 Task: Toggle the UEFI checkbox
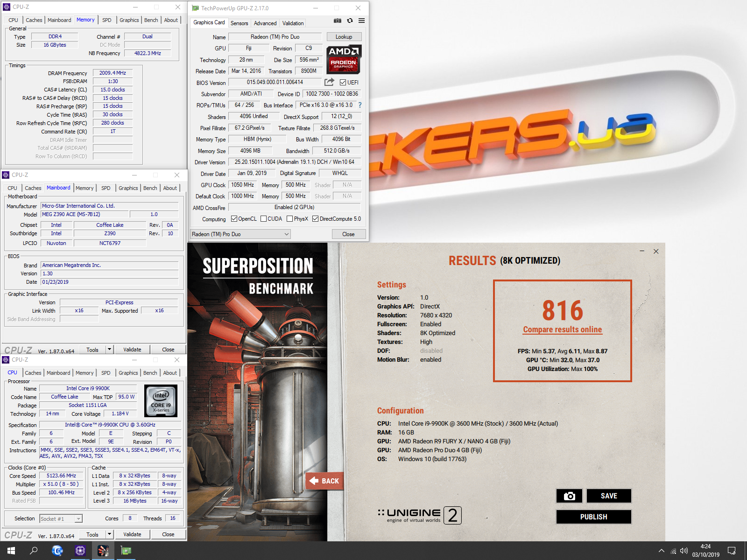tap(343, 83)
